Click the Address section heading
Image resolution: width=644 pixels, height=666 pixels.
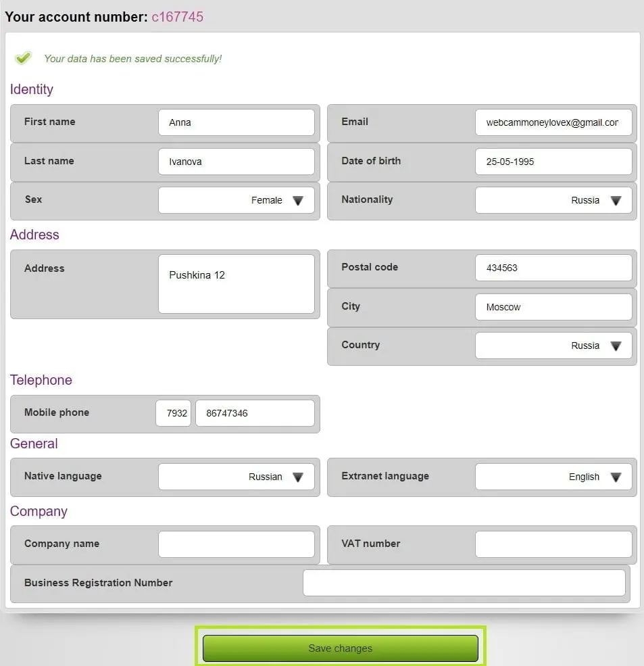pos(34,235)
